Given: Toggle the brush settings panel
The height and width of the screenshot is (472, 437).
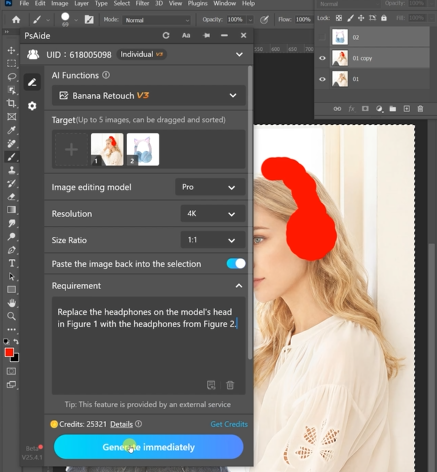Looking at the screenshot, I should 89,20.
